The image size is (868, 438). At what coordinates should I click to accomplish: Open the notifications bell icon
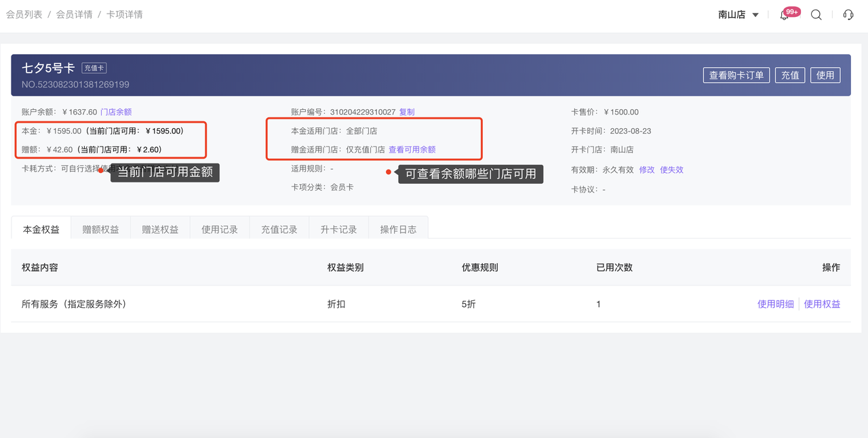[784, 16]
